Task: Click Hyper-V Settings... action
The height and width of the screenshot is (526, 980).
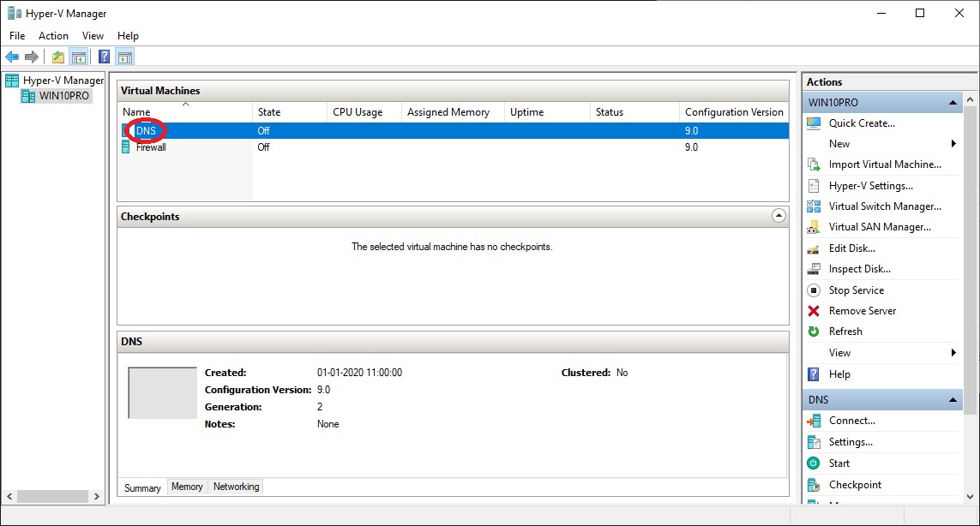Action: (870, 186)
